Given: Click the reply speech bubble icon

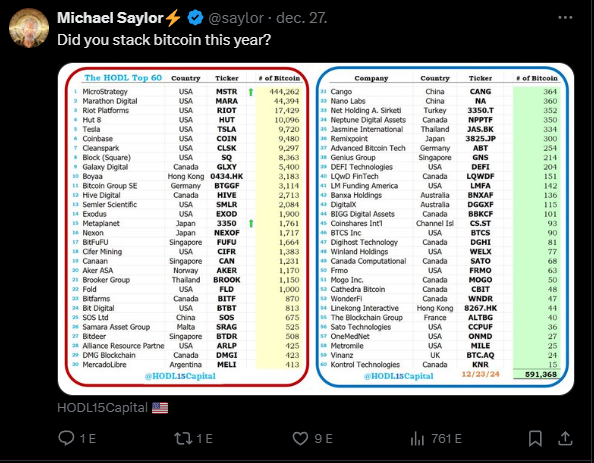Looking at the screenshot, I should (66, 438).
